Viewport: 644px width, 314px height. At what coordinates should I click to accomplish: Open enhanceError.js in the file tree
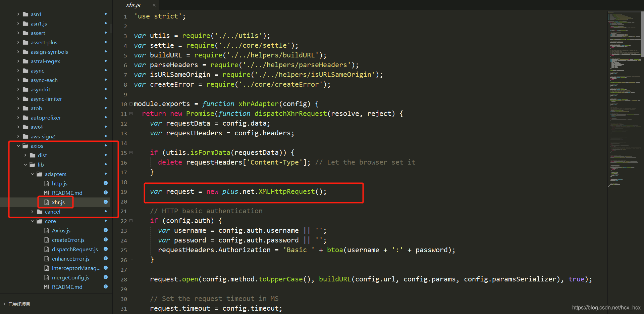[71, 259]
